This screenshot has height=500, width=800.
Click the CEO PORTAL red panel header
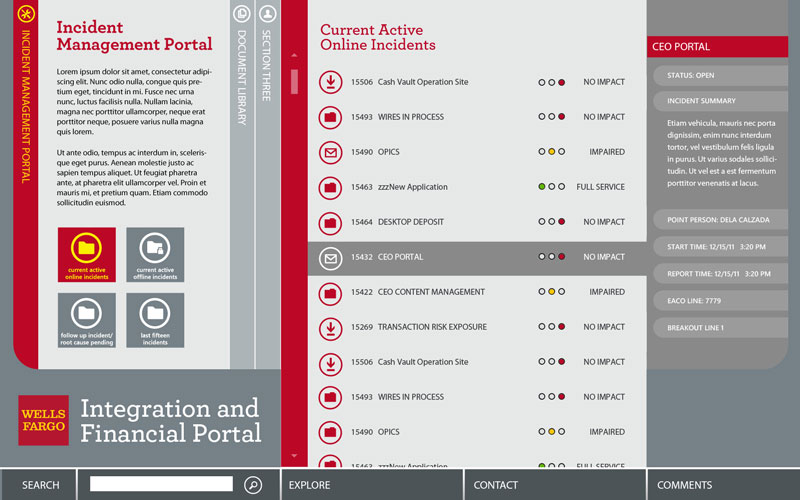click(717, 46)
